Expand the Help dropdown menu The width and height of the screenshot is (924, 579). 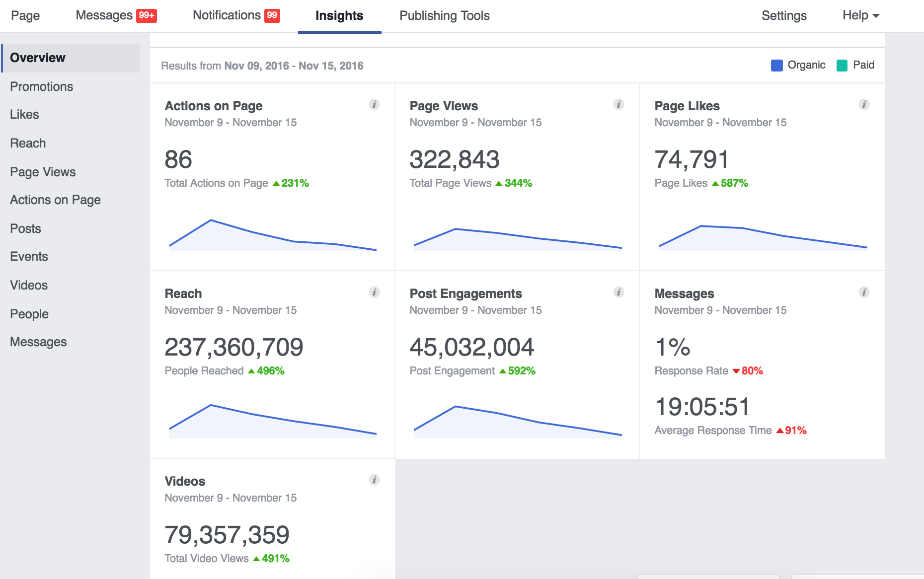861,15
